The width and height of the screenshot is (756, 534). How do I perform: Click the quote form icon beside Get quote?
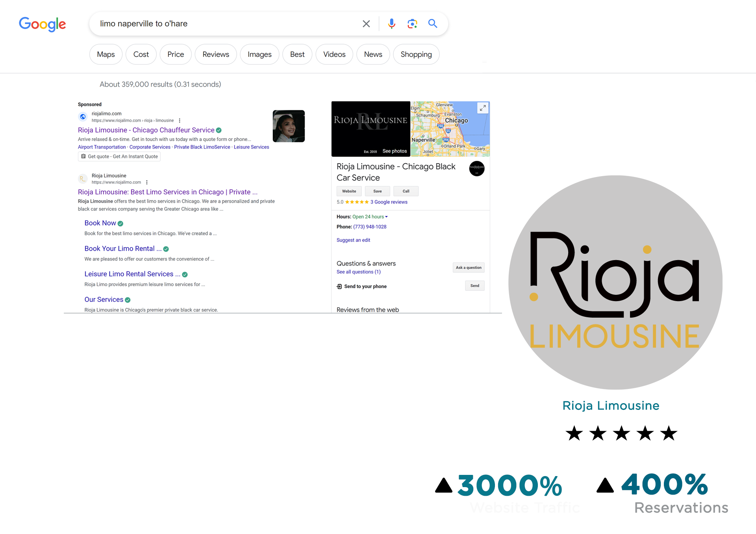[x=83, y=156]
